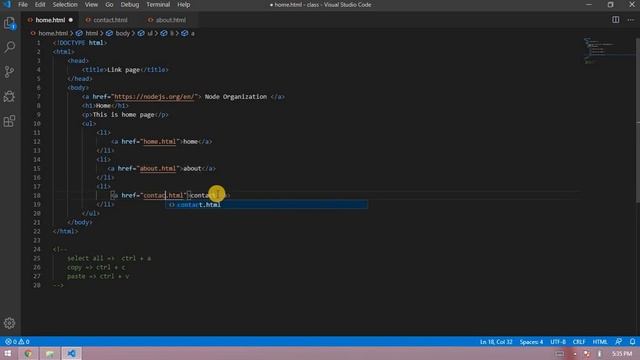Click html element in the breadcrumb
The width and height of the screenshot is (640, 360).
click(x=91, y=33)
